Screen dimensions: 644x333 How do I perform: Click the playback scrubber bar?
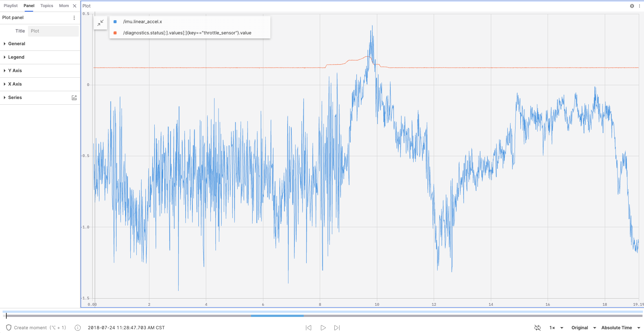click(323, 316)
